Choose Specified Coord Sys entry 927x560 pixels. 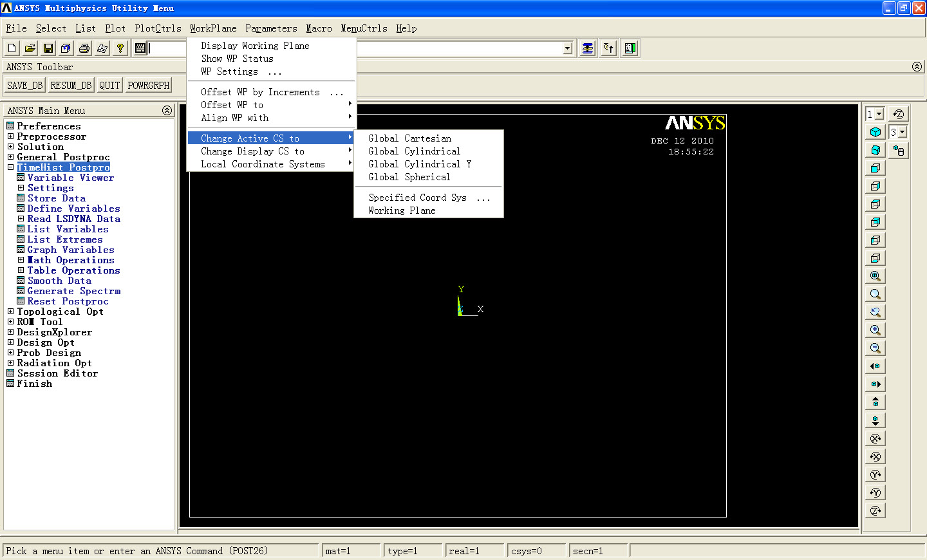tap(429, 198)
